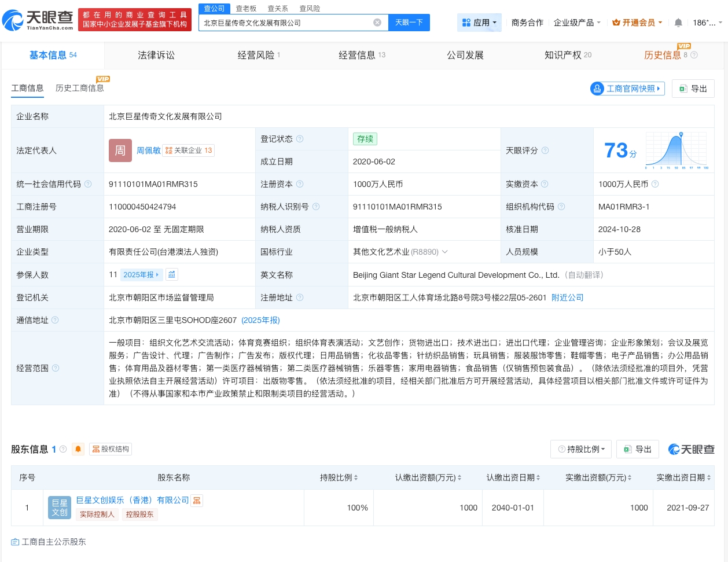This screenshot has width=728, height=562.
Task: Export shareholder info with 导出 button
Action: 638,449
